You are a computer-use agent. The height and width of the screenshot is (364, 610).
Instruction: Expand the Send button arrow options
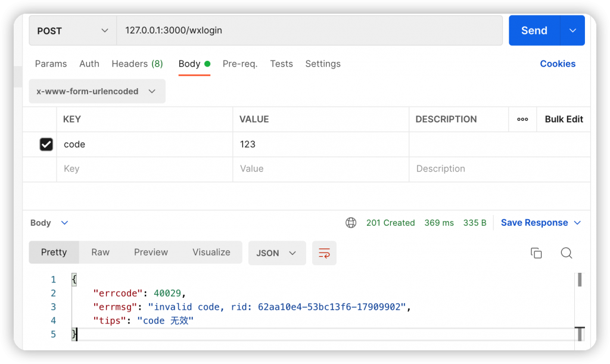click(x=572, y=31)
